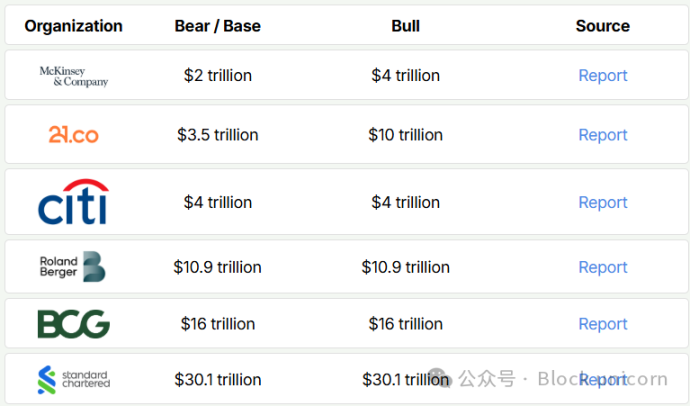Click the Citi logo
This screenshot has width=690, height=406.
73,202
